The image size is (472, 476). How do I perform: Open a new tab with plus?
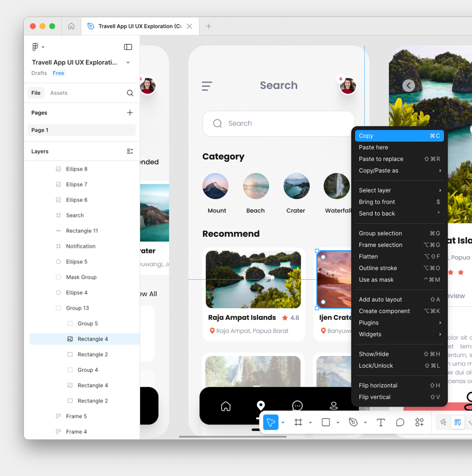(209, 26)
